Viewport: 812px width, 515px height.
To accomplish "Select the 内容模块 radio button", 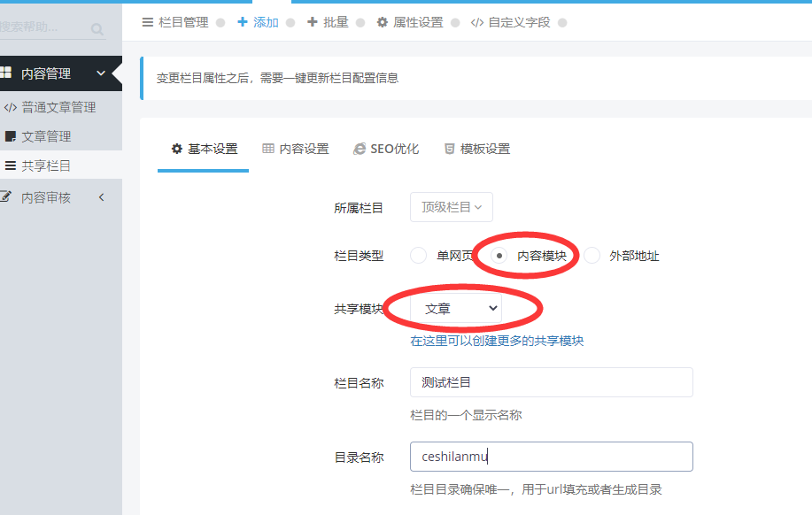I will coord(499,255).
